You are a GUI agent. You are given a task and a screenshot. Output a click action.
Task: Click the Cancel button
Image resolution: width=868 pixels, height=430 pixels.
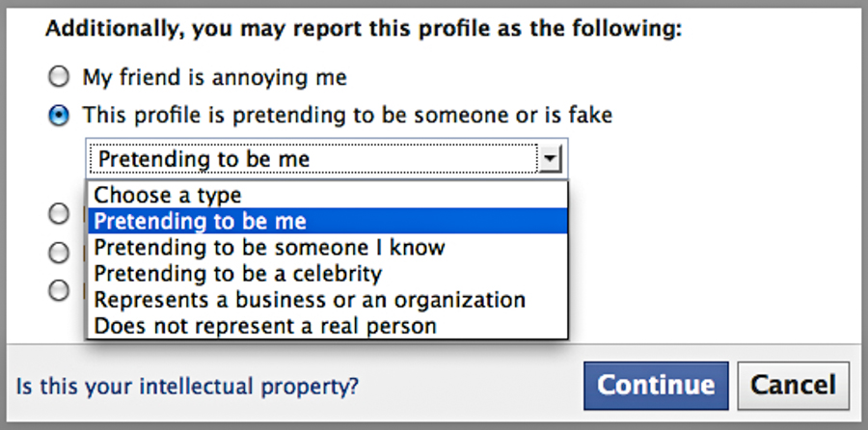793,386
